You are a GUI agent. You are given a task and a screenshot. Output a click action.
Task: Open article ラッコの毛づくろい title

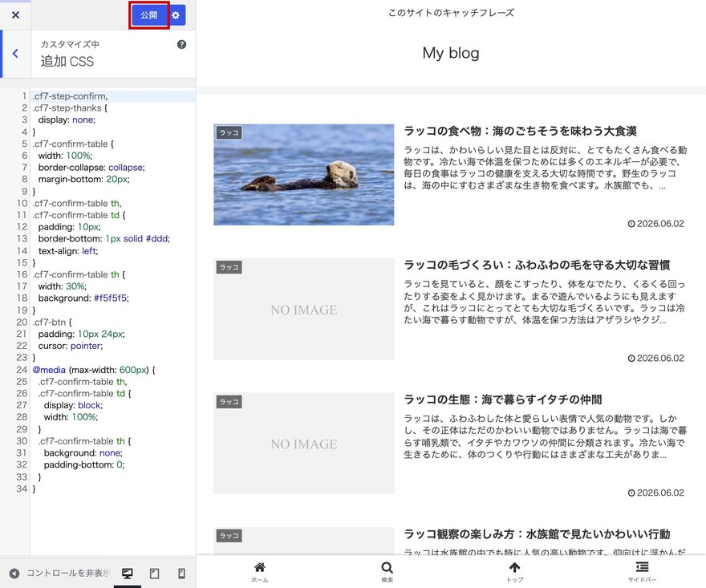point(537,265)
